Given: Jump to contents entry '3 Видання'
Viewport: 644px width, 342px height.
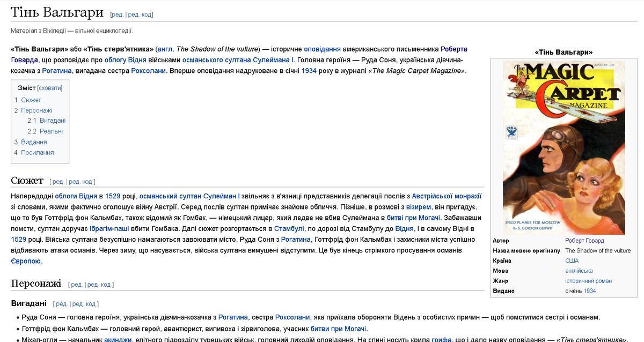Looking at the screenshot, I should coord(31,142).
